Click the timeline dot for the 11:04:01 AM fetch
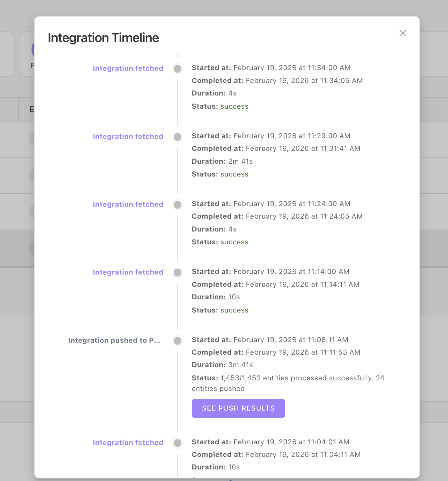Image resolution: width=448 pixels, height=481 pixels. point(178,443)
